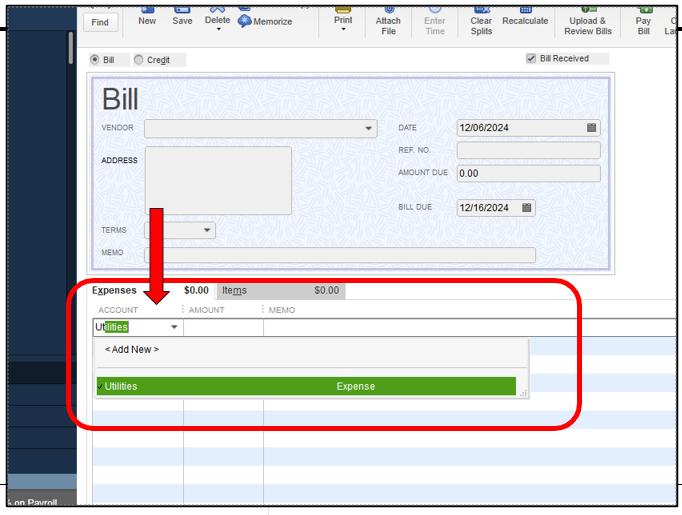
Task: Open the Delete dropdown arrow
Action: pos(218,29)
